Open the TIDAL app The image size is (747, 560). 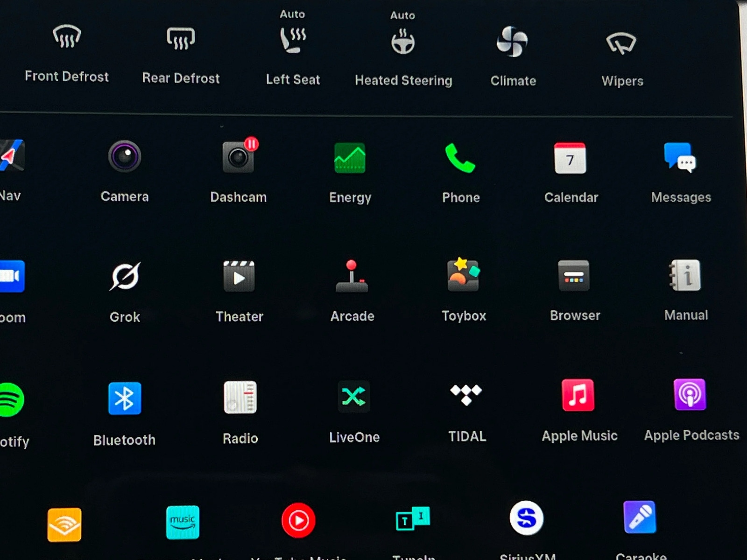466,395
